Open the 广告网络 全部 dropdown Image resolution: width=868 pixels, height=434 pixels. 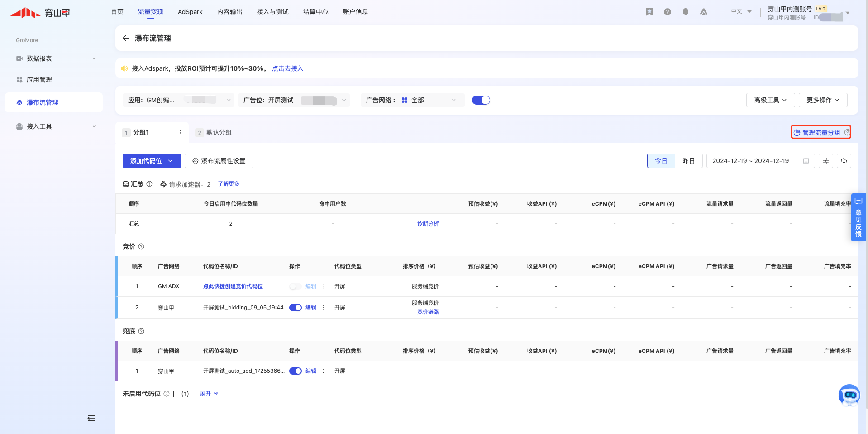click(413, 100)
